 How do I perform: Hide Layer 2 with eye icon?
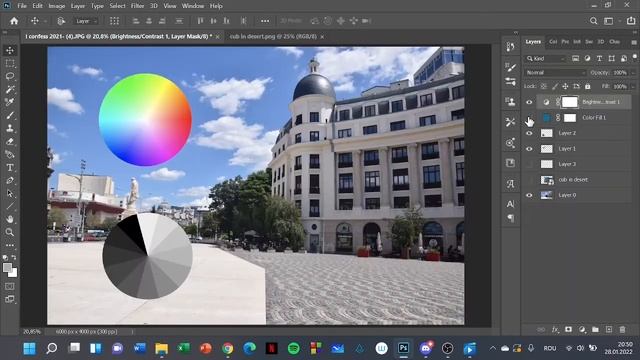(529, 133)
